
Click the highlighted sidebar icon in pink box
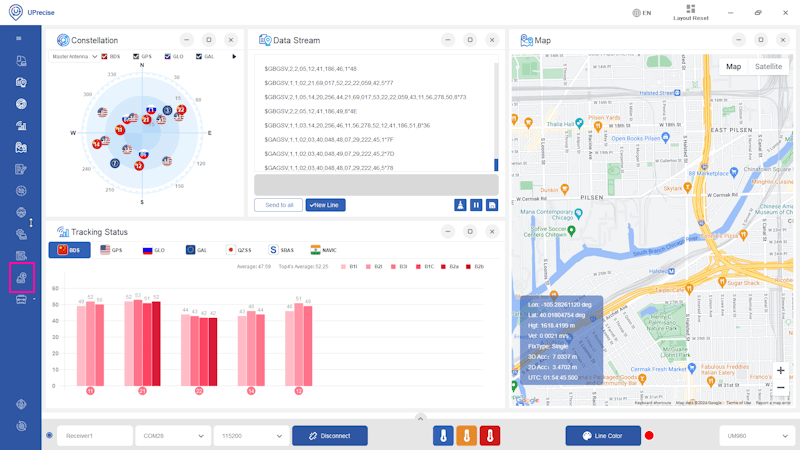pos(21,278)
